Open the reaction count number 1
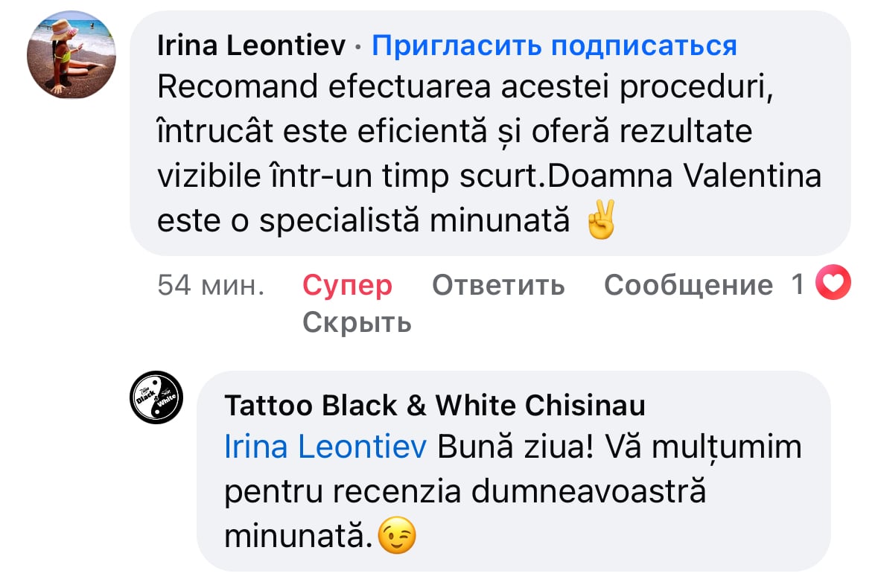This screenshot has height=588, width=878. tap(798, 284)
